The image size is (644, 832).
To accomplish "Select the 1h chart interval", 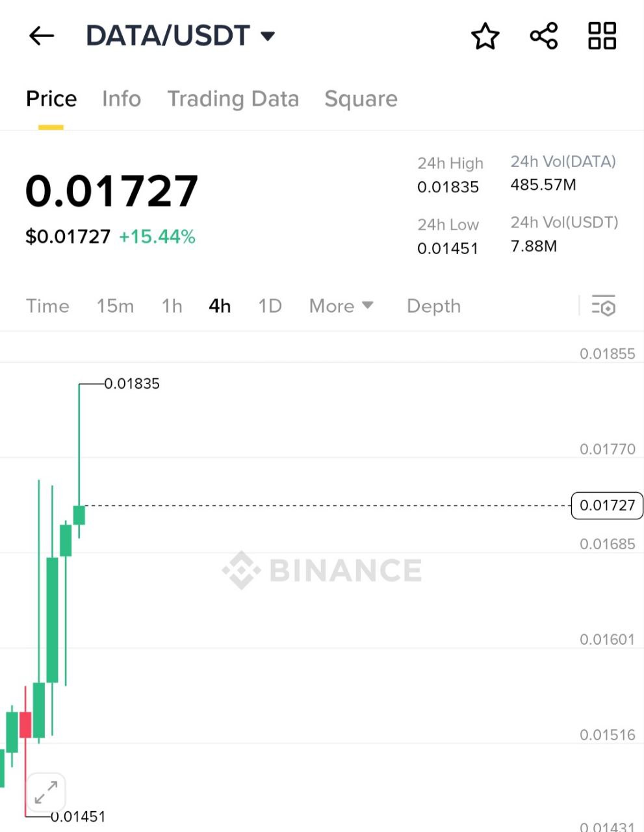I will coord(172,305).
